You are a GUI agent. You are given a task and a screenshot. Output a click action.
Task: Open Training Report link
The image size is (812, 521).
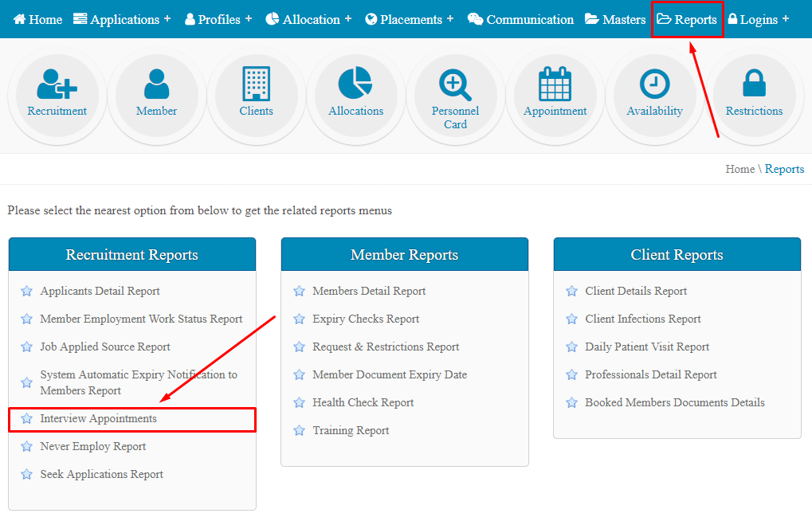pyautogui.click(x=351, y=431)
